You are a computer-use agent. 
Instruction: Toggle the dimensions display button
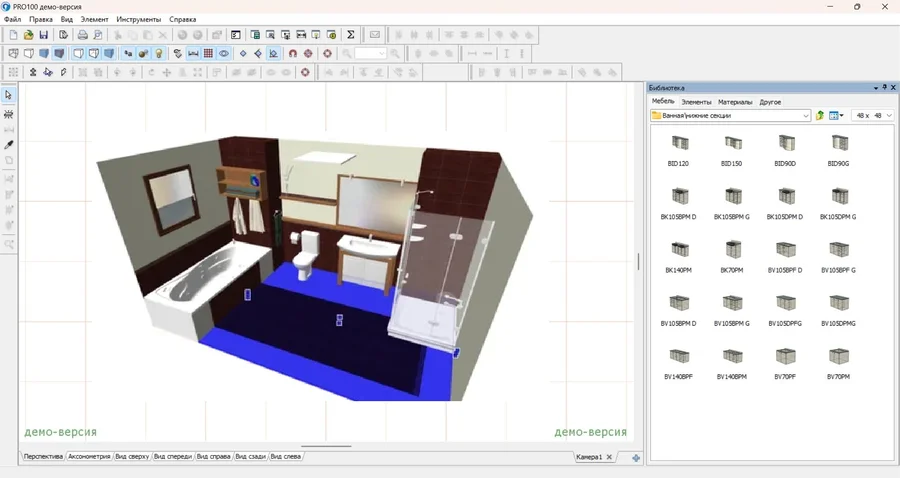(x=193, y=54)
